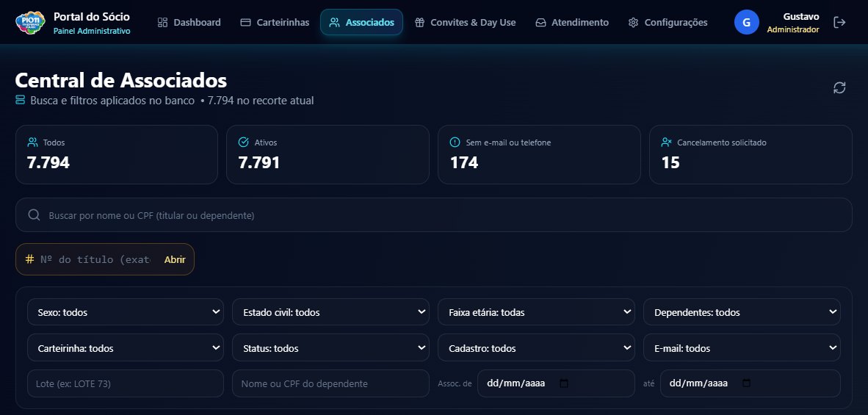Click the Administrador role label
Screen dimensions: 868x415
[792, 29]
